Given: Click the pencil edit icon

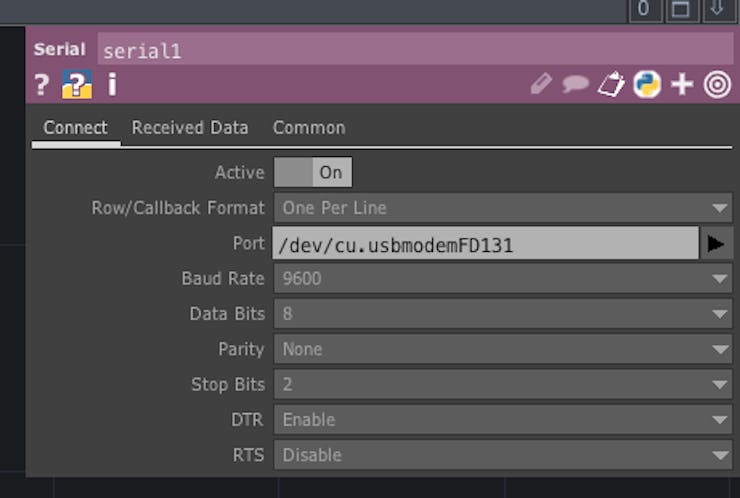Looking at the screenshot, I should pyautogui.click(x=541, y=85).
